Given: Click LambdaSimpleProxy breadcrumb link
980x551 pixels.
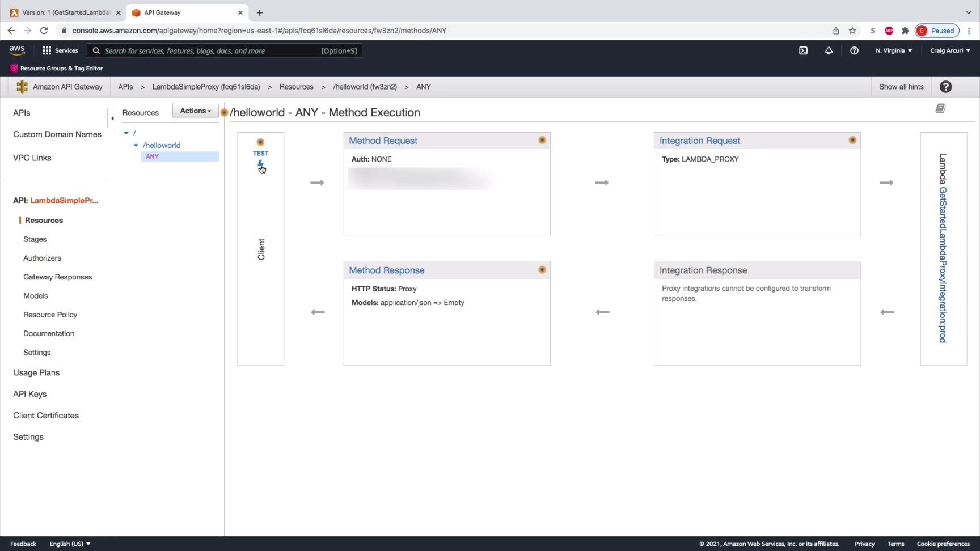Looking at the screenshot, I should point(206,87).
